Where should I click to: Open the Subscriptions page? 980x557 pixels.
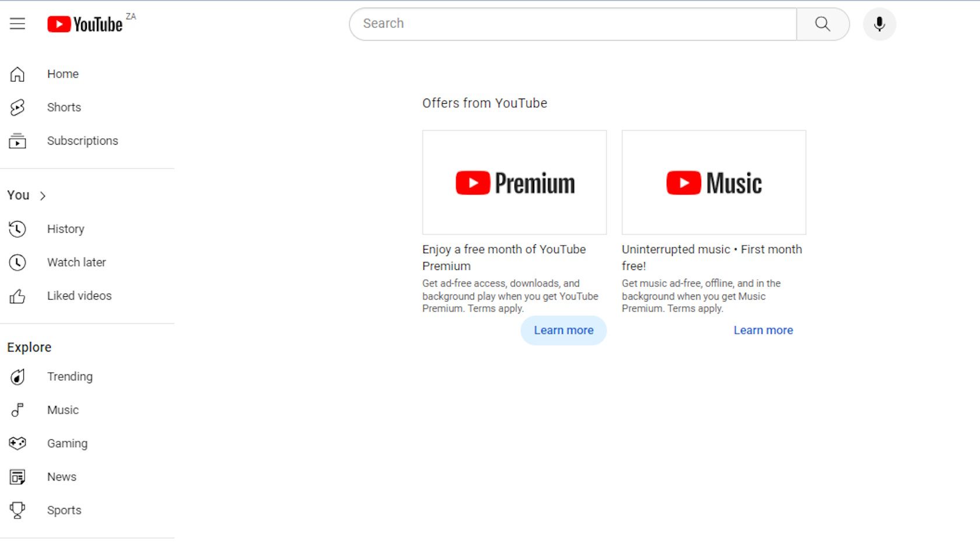click(82, 141)
